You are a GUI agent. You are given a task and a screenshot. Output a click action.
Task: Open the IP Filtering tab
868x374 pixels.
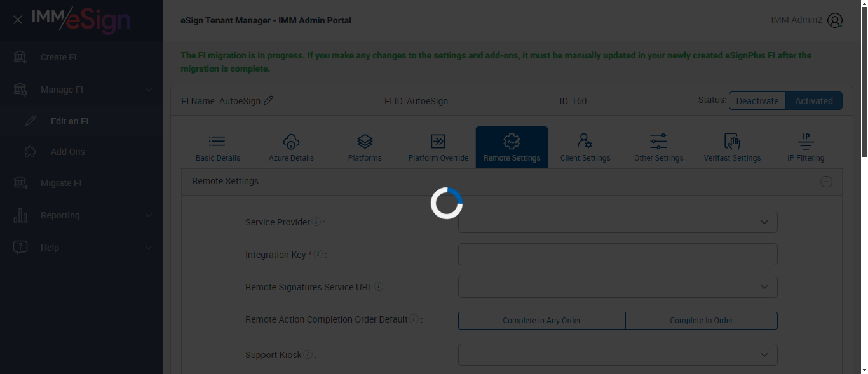806,147
